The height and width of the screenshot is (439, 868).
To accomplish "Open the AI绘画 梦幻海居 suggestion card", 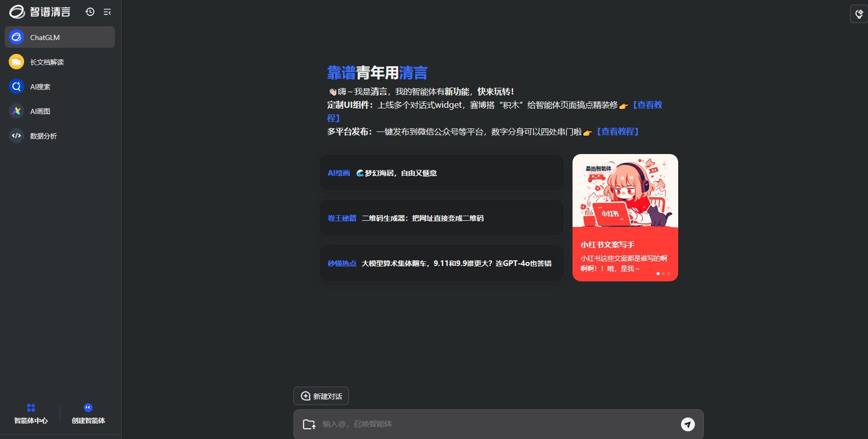I will [x=442, y=173].
